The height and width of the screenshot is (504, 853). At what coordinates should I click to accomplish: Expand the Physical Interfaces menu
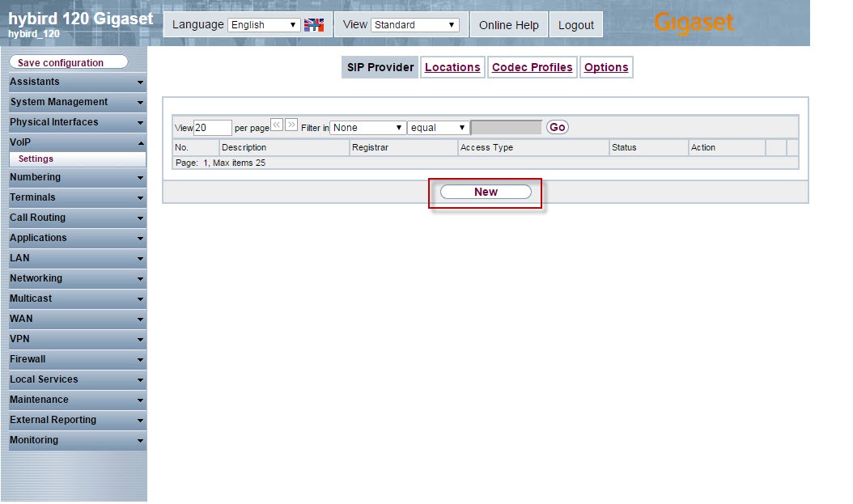77,122
